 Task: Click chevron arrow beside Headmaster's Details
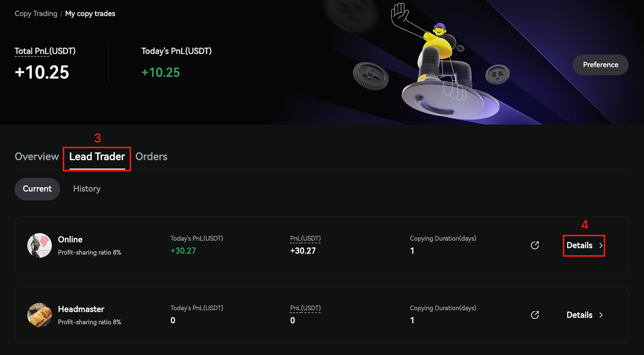[x=601, y=315]
